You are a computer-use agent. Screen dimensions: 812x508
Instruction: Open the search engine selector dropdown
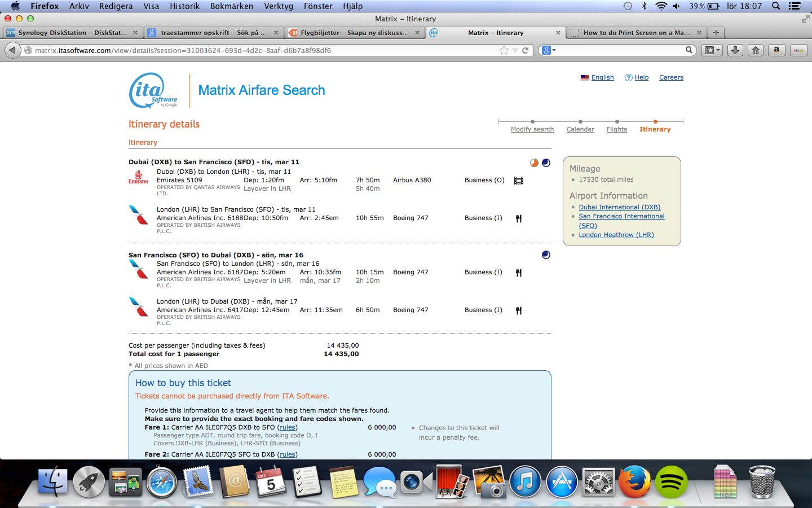click(549, 50)
